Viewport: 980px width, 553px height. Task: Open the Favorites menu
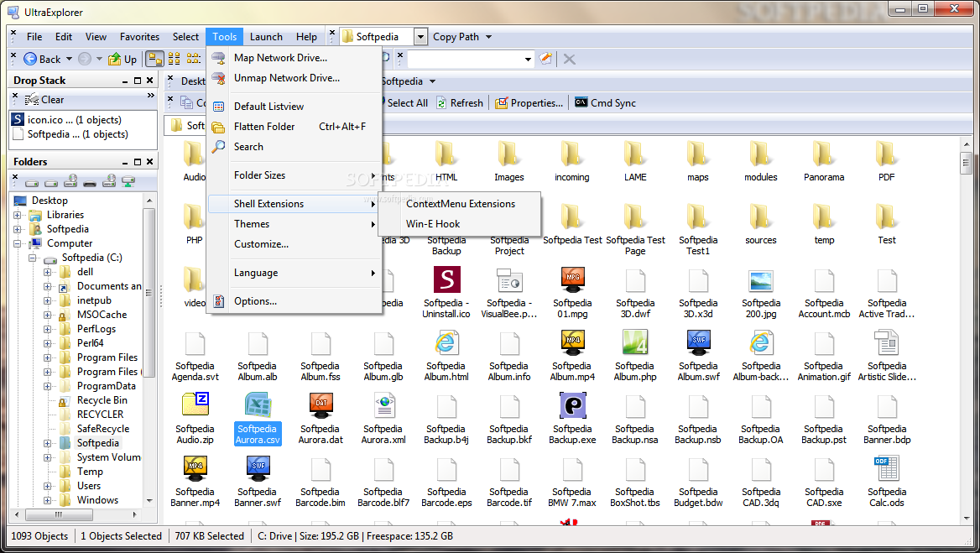click(x=139, y=37)
